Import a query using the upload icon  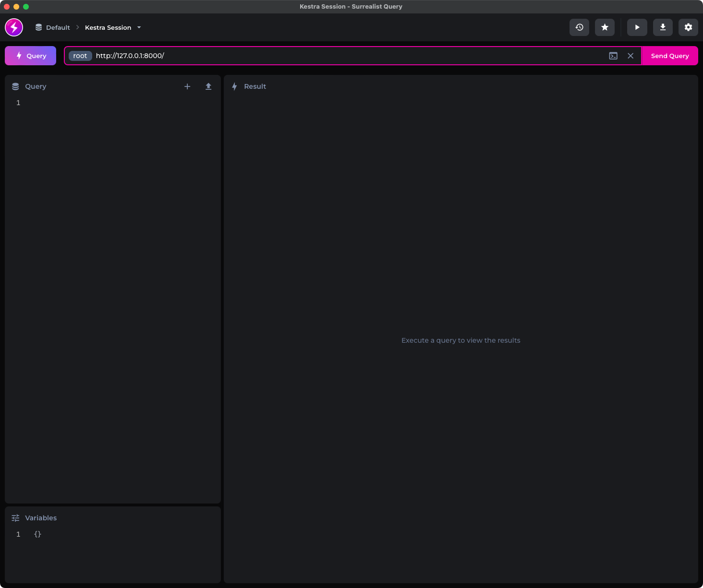[208, 86]
